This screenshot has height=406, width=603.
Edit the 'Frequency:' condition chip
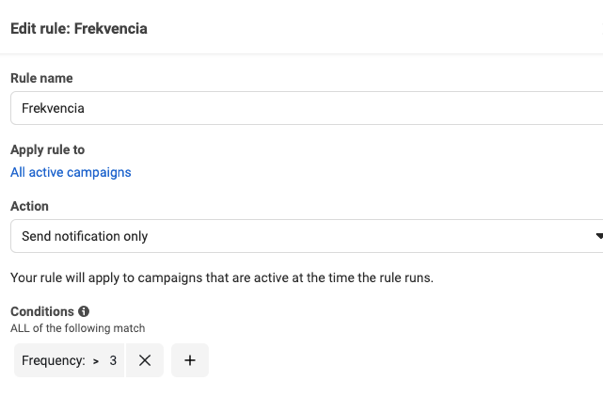[x=51, y=361]
